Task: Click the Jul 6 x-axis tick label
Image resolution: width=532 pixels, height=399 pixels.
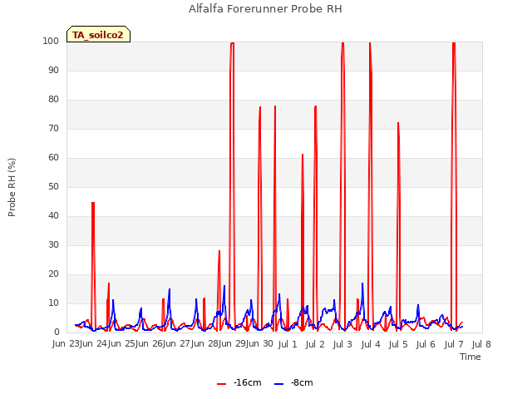Action: click(426, 344)
